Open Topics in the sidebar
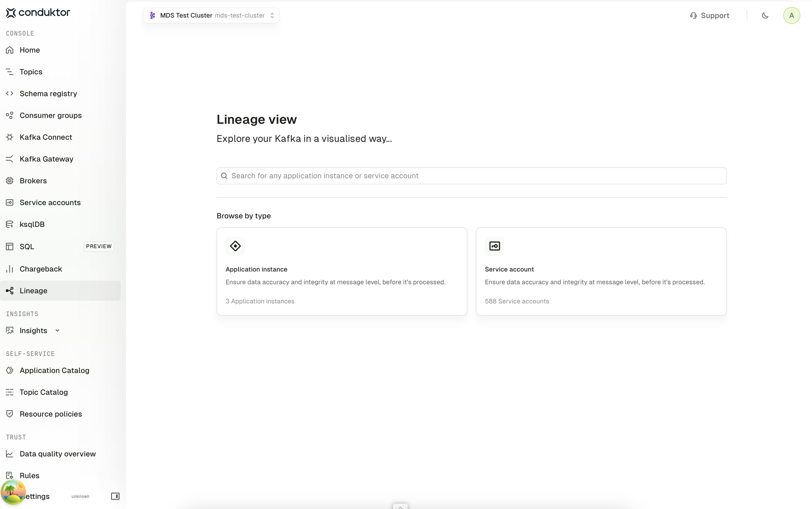Viewport: 812px width, 509px height. coord(60,72)
